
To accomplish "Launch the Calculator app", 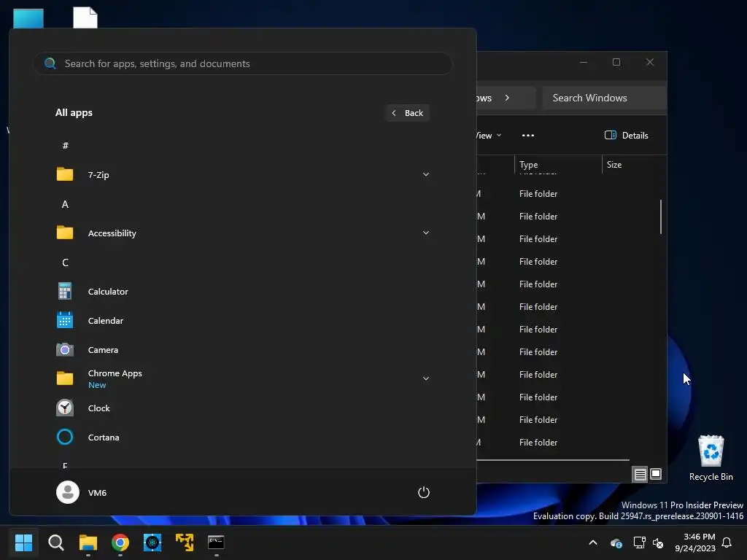I will click(x=242, y=292).
